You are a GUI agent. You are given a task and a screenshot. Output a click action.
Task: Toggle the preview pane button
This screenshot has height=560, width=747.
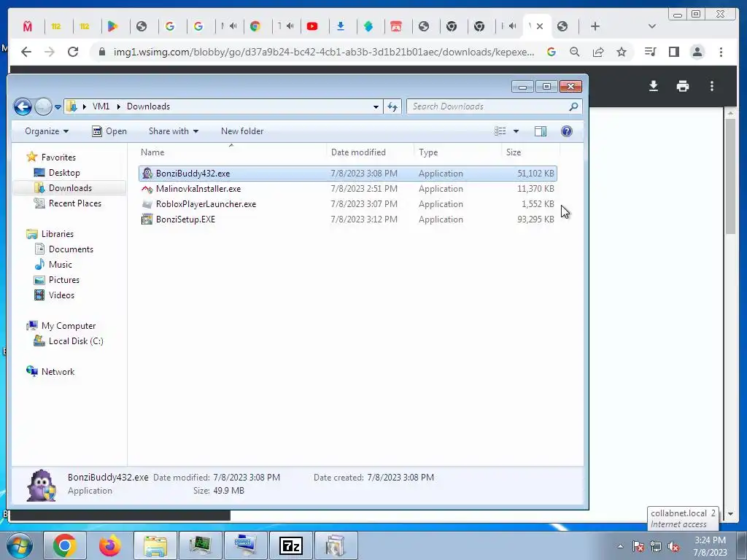click(541, 131)
